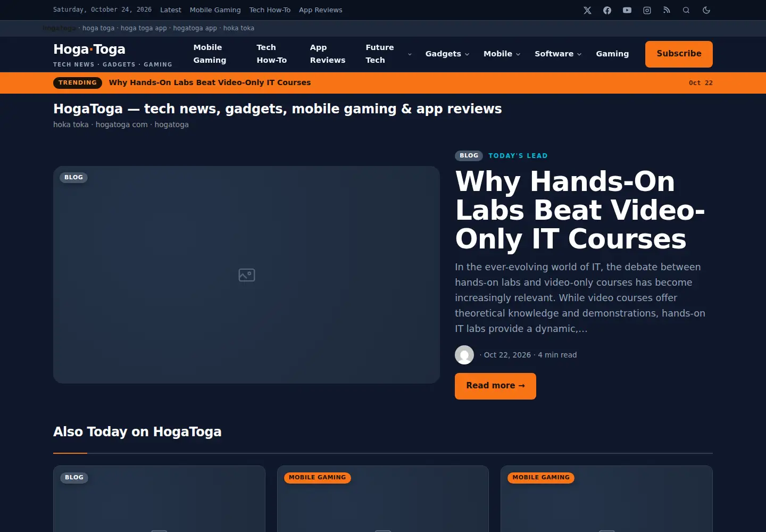Open Future Tech in main navigation
This screenshot has width=766, height=532.
click(x=380, y=54)
